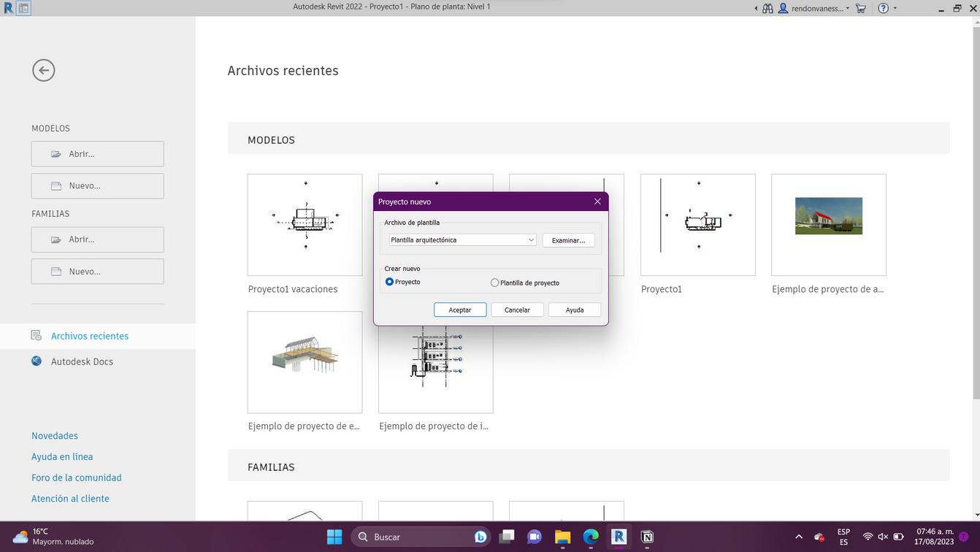Click the back arrow circle icon
980x552 pixels.
(x=44, y=70)
